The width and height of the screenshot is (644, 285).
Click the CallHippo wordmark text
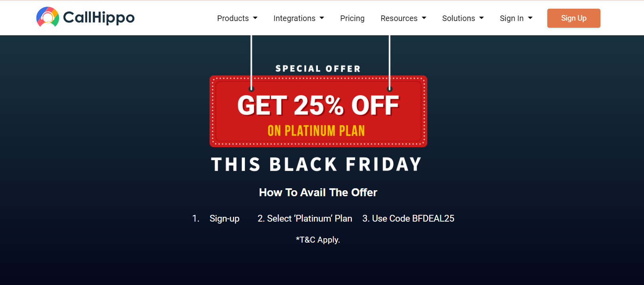point(99,17)
